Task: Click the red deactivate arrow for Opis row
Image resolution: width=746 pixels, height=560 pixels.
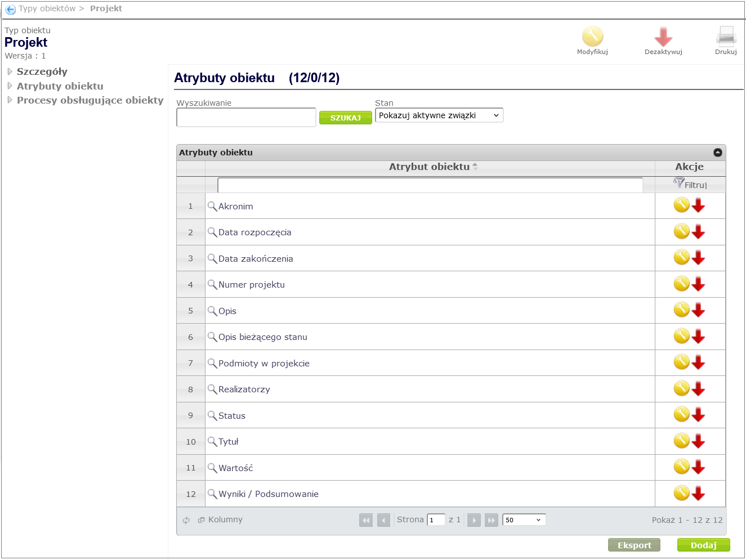Action: tap(699, 310)
